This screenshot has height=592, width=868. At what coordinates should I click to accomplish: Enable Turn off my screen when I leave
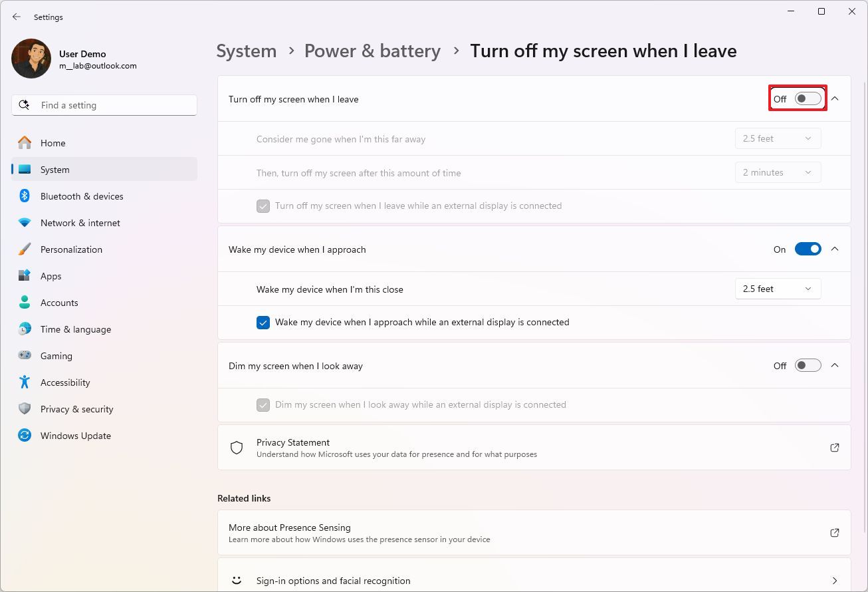tap(807, 98)
